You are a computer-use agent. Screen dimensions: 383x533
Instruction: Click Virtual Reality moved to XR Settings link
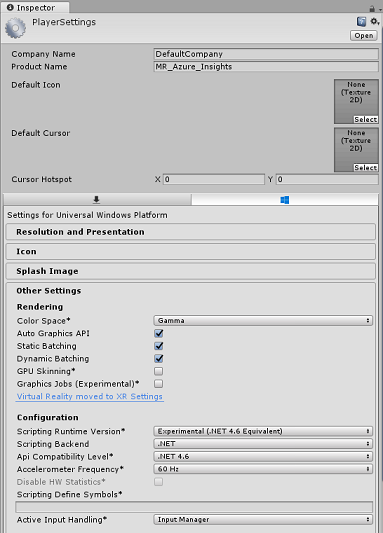90,397
